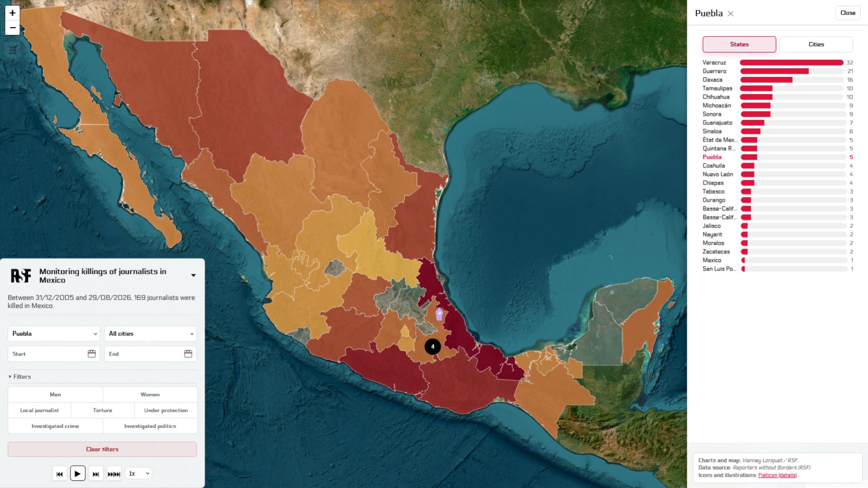
Task: Switch to the Cities tab
Action: (816, 44)
